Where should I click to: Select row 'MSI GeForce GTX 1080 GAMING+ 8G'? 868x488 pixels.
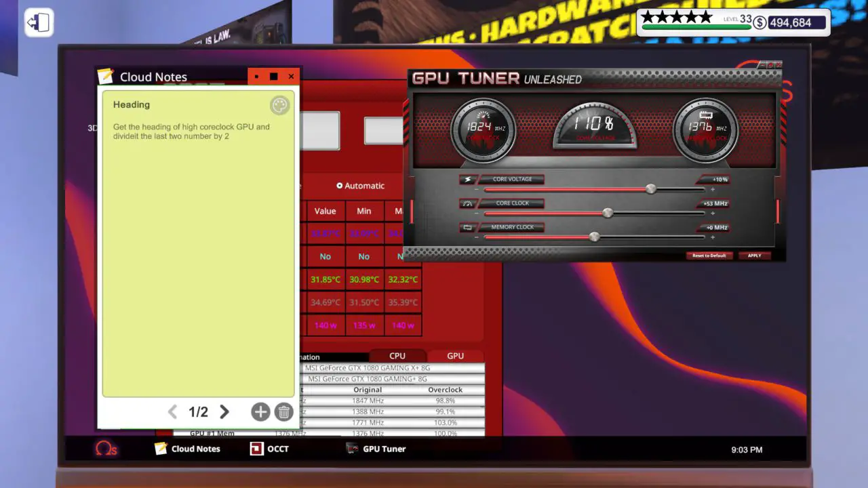pyautogui.click(x=393, y=379)
